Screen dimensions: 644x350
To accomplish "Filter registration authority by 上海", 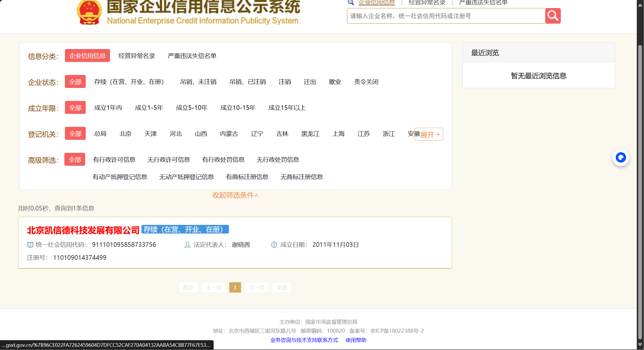I will [338, 134].
